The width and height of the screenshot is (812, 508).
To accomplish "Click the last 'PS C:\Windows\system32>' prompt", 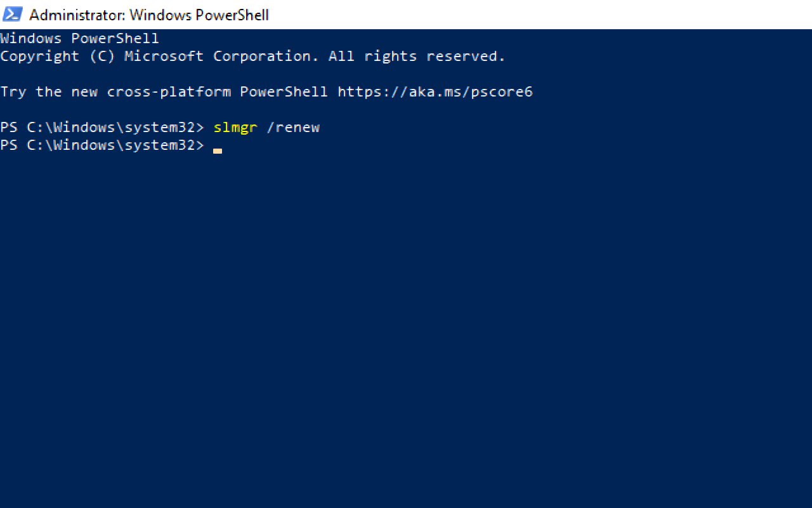I will pos(101,145).
